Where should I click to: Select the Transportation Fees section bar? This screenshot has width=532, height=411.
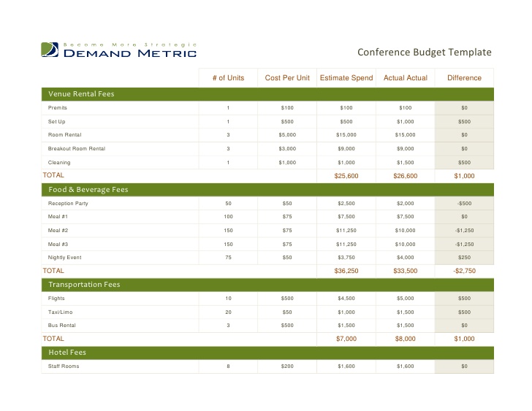tap(267, 285)
